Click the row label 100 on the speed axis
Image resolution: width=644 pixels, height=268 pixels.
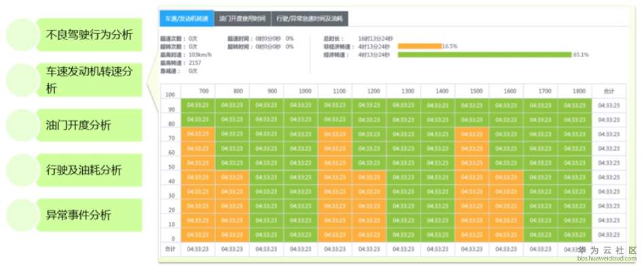tap(171, 95)
